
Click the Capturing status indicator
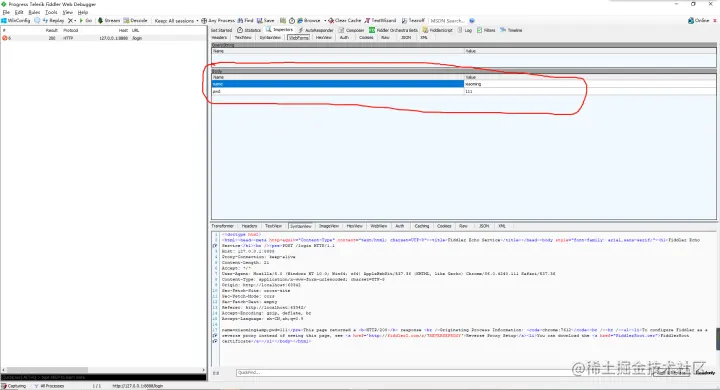(14, 386)
